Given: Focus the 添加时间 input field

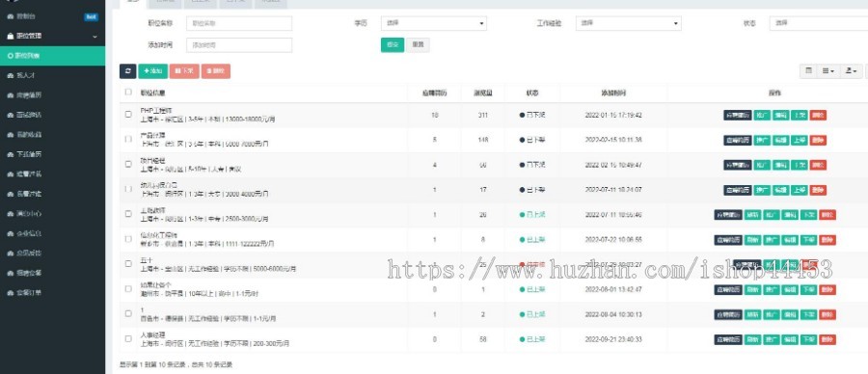Looking at the screenshot, I should [x=239, y=45].
